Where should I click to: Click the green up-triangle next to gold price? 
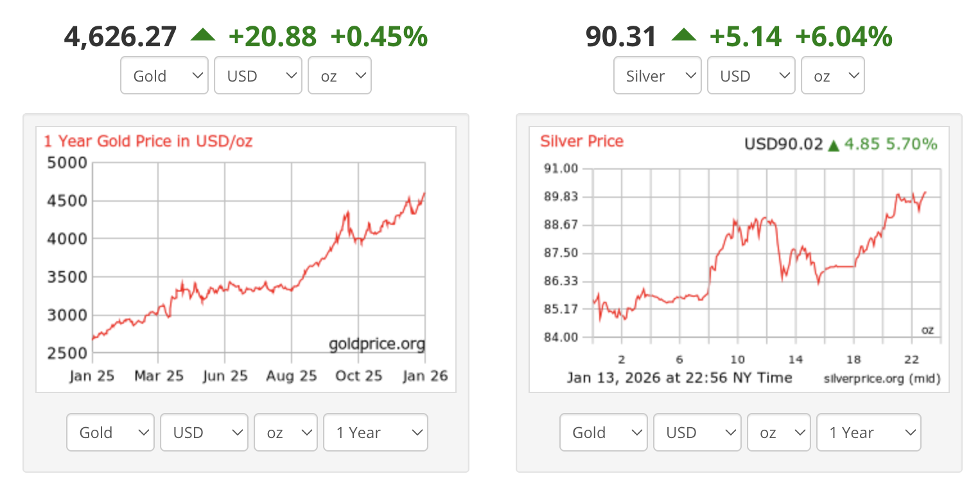[204, 35]
